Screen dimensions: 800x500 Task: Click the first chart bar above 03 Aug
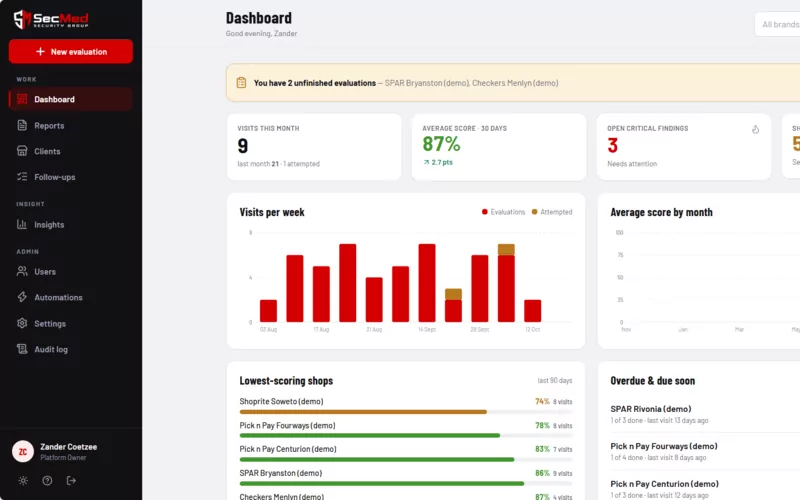click(268, 311)
